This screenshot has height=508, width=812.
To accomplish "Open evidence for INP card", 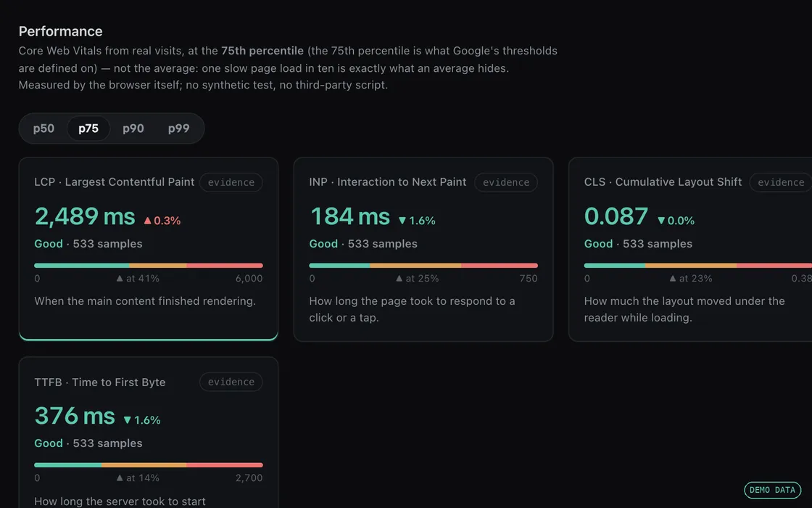I will pyautogui.click(x=506, y=182).
